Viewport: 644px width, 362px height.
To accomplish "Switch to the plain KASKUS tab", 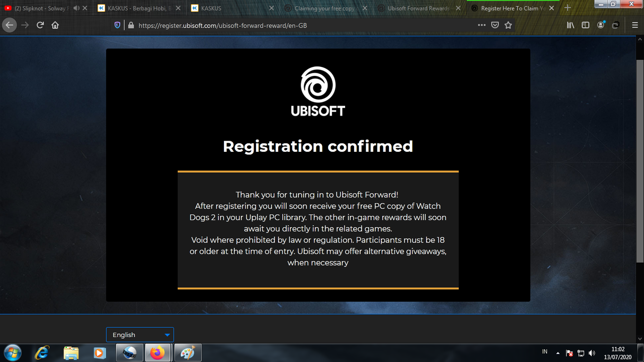I will (x=233, y=9).
